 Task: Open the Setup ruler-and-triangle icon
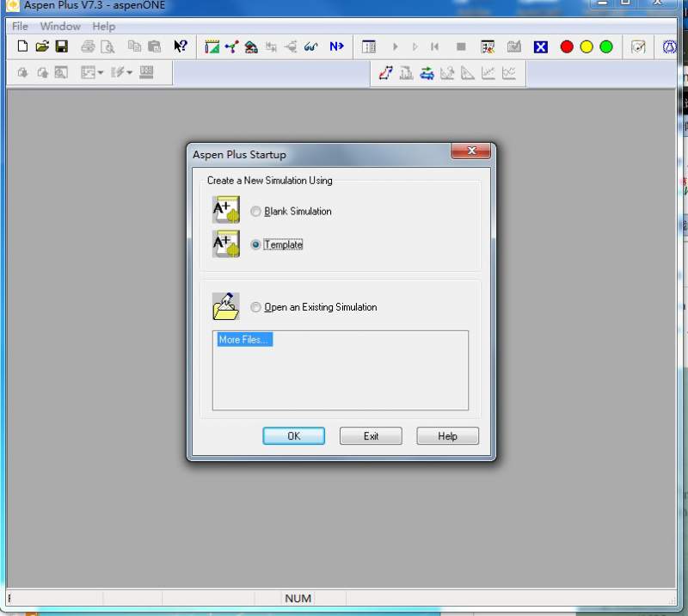click(x=212, y=46)
